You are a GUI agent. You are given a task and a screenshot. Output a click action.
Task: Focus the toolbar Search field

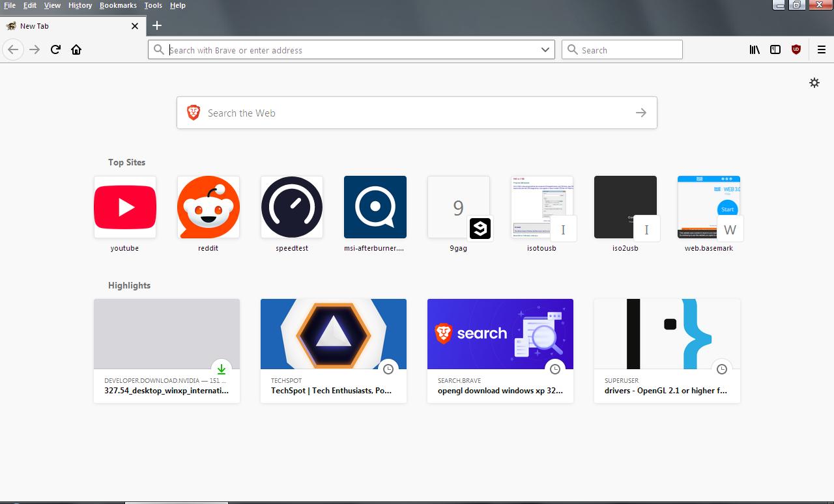[x=622, y=49]
